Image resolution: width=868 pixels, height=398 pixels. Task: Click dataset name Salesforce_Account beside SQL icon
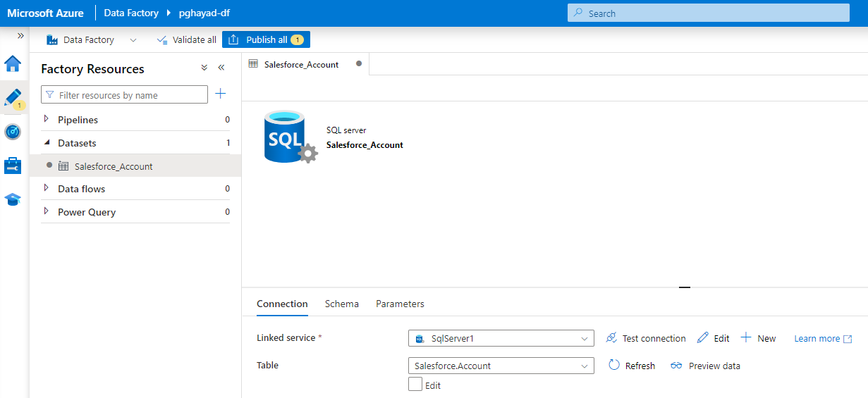click(x=365, y=144)
